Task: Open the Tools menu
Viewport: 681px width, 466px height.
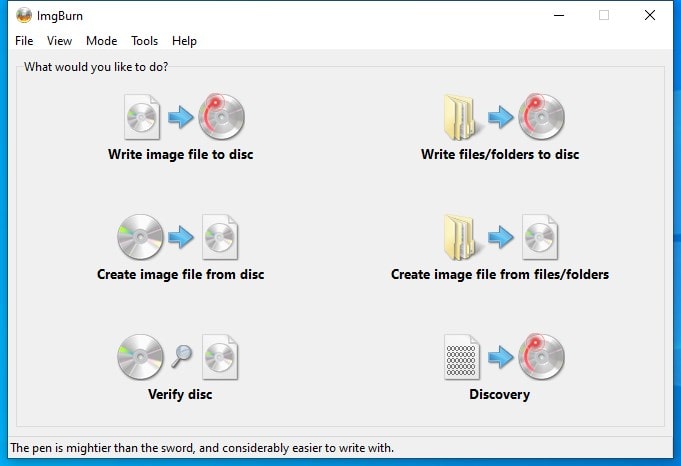Action: pyautogui.click(x=145, y=41)
